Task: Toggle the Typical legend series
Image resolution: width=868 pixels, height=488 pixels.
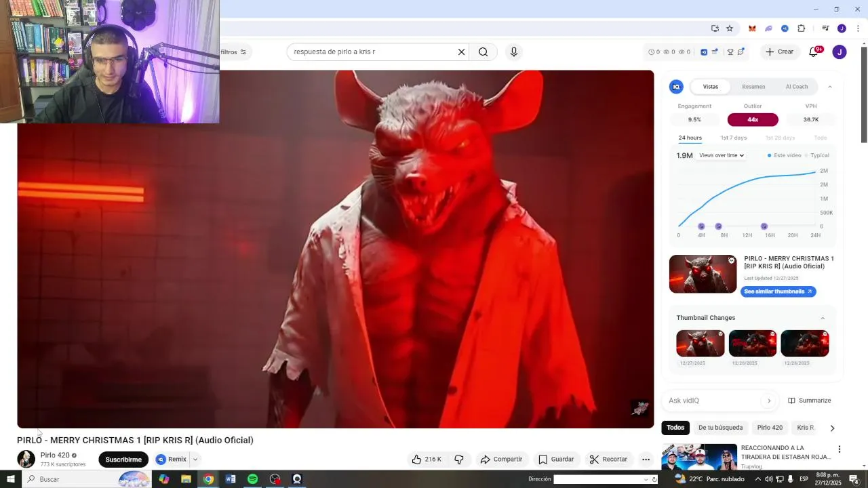Action: 817,155
